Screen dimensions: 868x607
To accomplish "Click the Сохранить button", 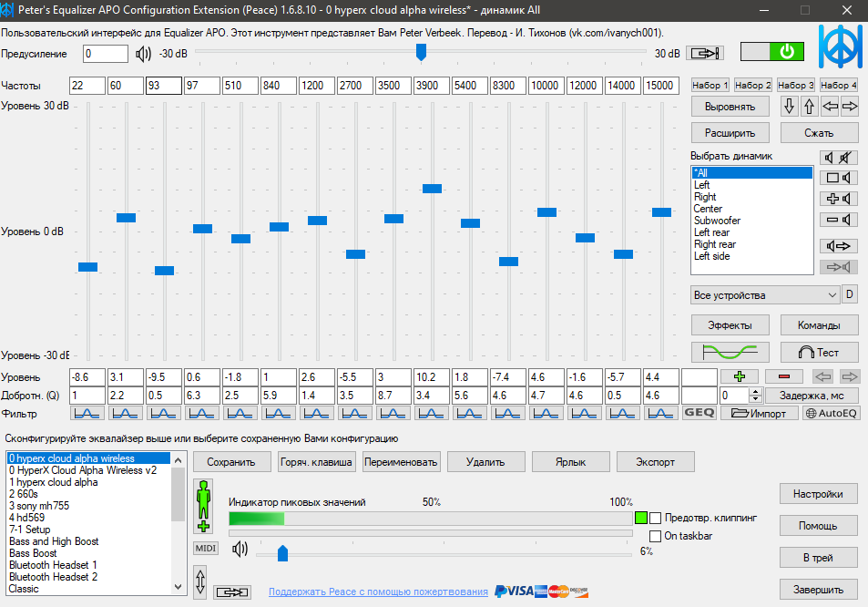I will (231, 462).
